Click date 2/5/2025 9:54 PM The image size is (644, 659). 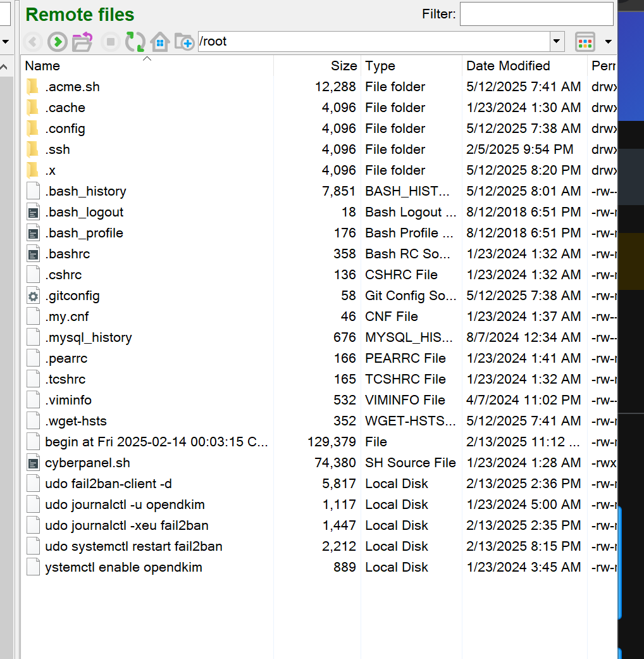click(519, 149)
